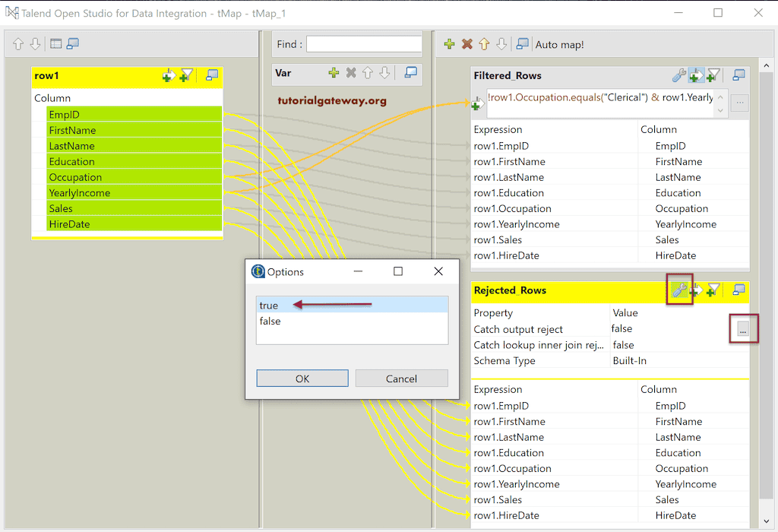Click inside the Find search field
The width and height of the screenshot is (778, 532).
click(363, 43)
